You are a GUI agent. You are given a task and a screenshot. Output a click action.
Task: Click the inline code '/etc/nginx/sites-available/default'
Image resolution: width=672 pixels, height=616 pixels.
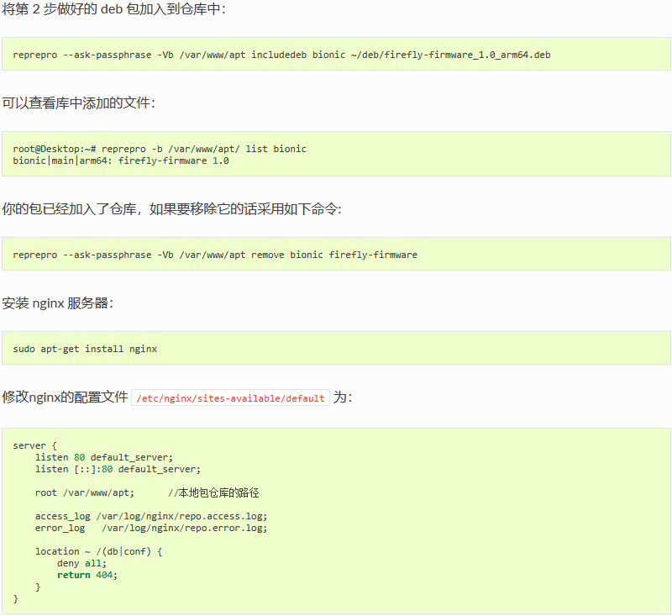point(230,398)
